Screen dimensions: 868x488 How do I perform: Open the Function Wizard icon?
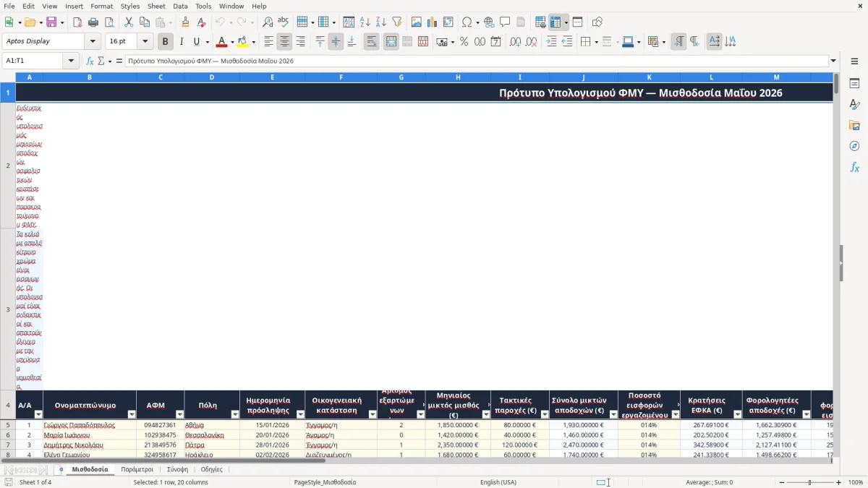(90, 61)
